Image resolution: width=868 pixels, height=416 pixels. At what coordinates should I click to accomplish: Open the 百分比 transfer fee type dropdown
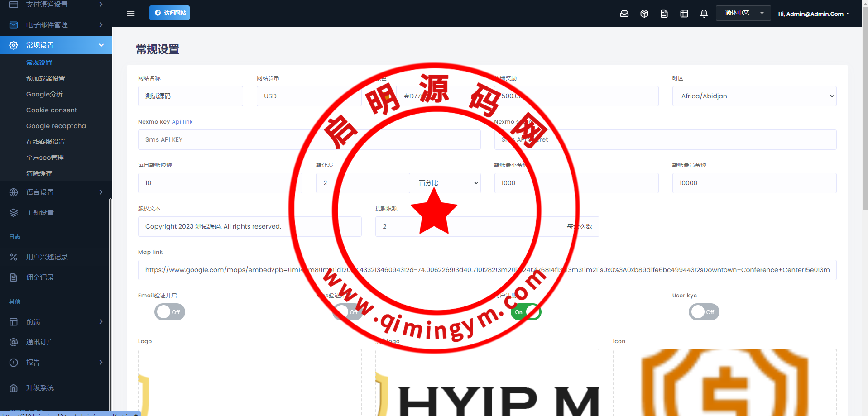pyautogui.click(x=445, y=183)
